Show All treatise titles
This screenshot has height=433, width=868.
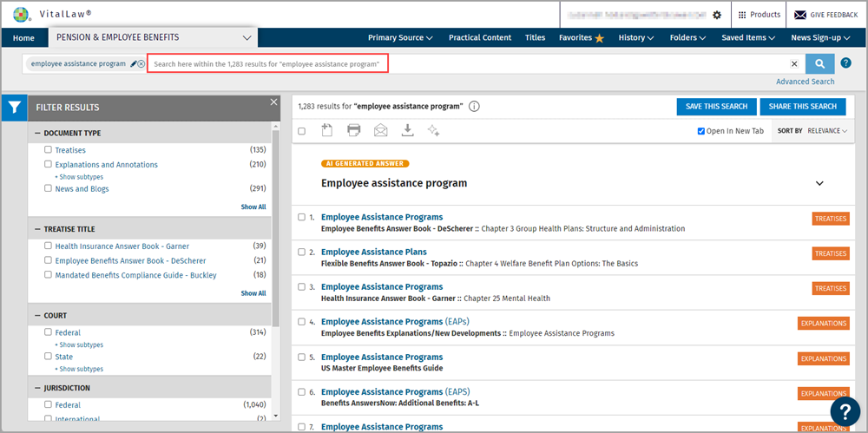coord(253,293)
